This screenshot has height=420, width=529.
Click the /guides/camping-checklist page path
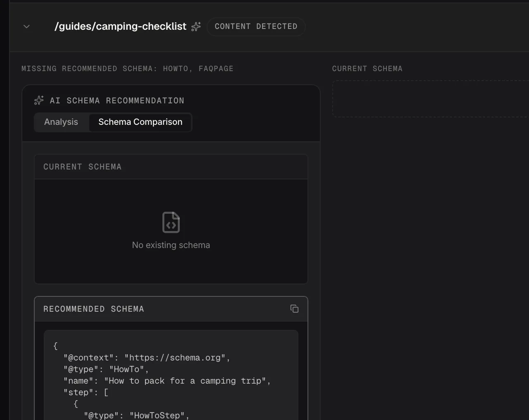pyautogui.click(x=120, y=26)
